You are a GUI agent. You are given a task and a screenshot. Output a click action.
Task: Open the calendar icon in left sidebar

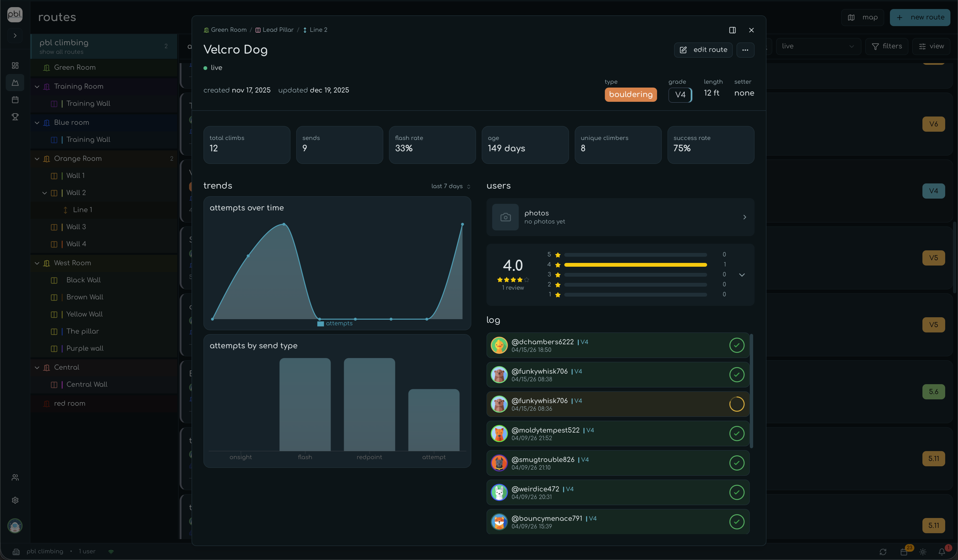point(15,100)
